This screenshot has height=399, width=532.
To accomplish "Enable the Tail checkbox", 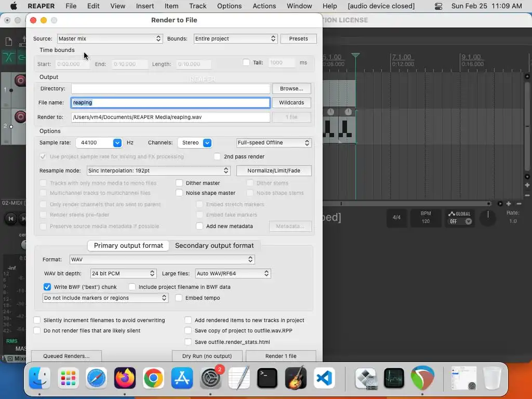I will [246, 62].
